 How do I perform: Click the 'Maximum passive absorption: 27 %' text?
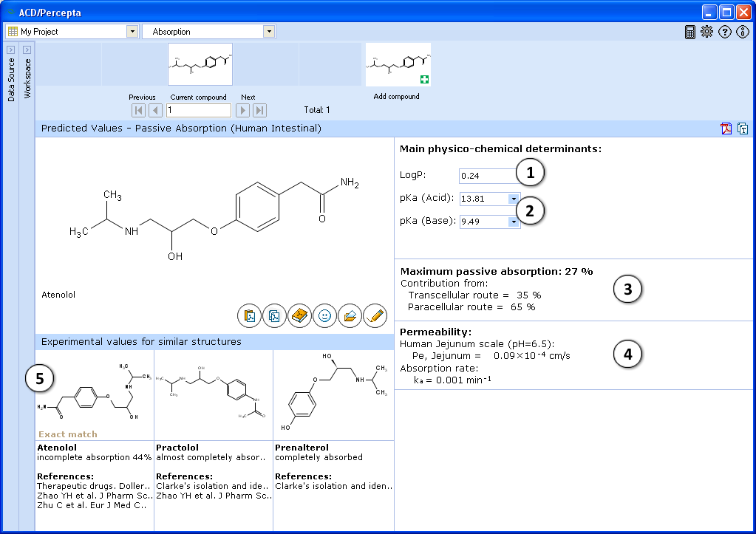tap(497, 271)
